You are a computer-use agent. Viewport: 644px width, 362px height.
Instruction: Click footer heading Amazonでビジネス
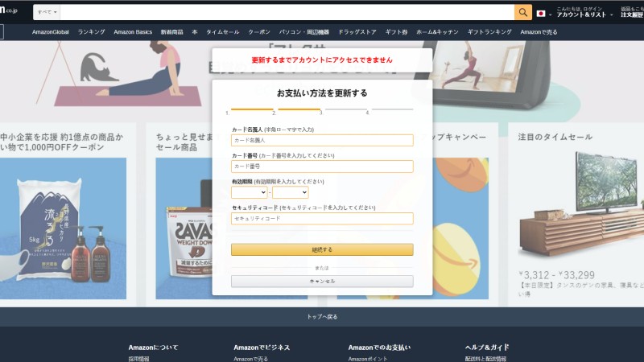pos(262,348)
